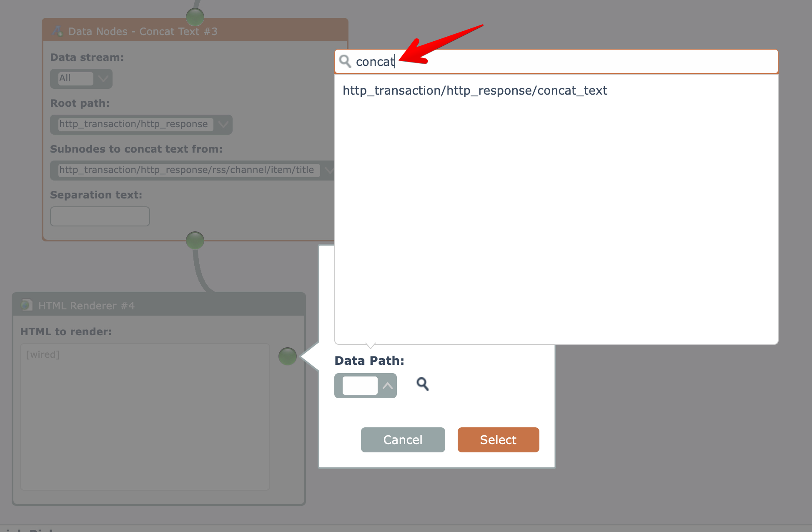
Task: Click the Concat Text node title icon
Action: (58, 31)
